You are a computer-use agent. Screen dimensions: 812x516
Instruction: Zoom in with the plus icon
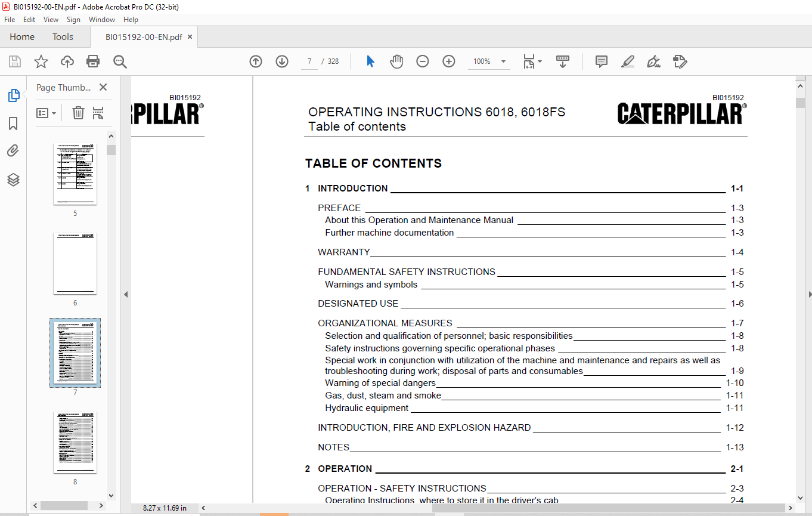(x=449, y=61)
